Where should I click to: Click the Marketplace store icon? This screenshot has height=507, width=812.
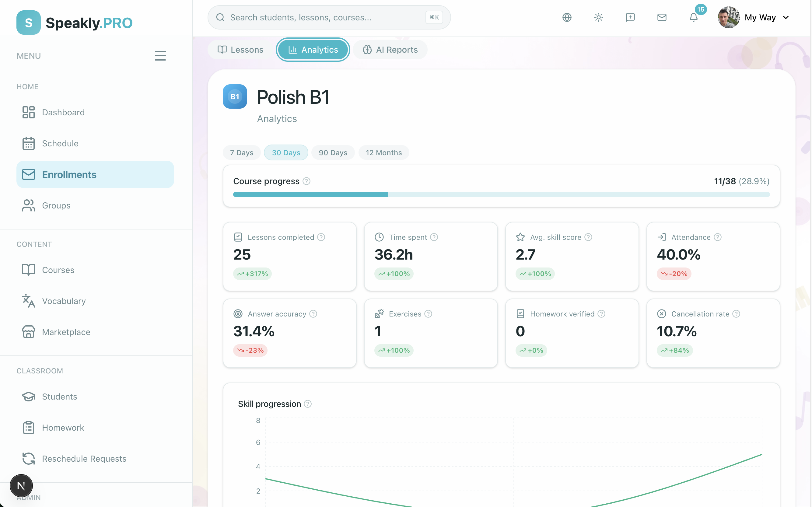29,332
